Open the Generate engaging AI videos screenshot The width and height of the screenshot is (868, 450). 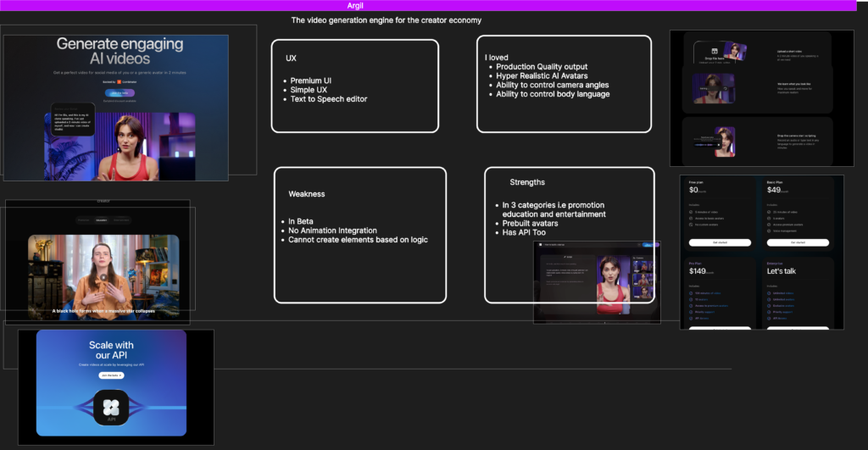click(116, 107)
